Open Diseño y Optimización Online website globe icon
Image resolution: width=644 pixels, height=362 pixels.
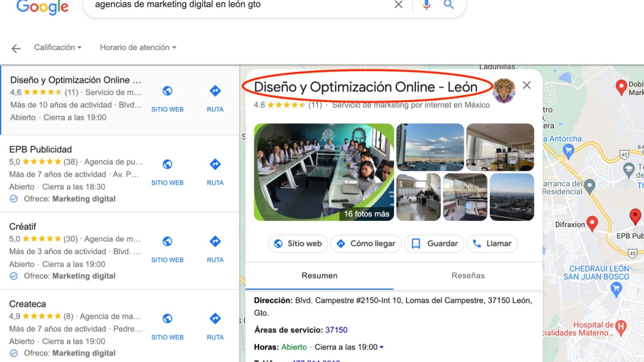point(167,91)
